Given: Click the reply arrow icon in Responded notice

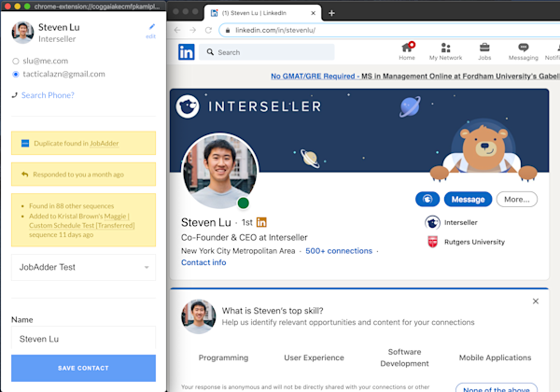Looking at the screenshot, I should click(24, 175).
